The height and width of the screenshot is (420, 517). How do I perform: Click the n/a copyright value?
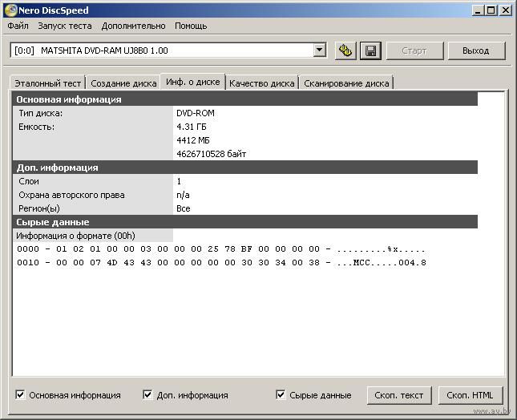[x=183, y=195]
